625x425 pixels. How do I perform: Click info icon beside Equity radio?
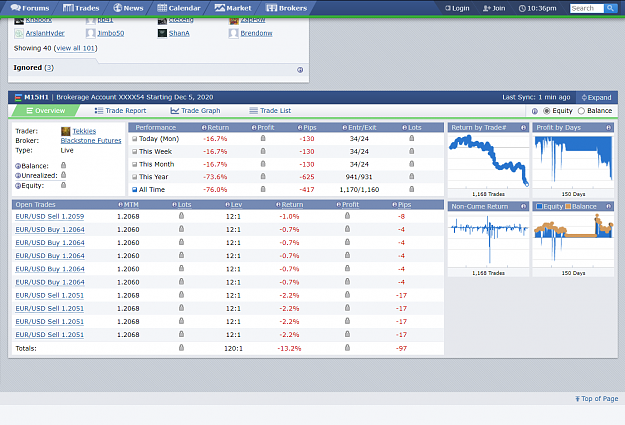click(x=535, y=111)
